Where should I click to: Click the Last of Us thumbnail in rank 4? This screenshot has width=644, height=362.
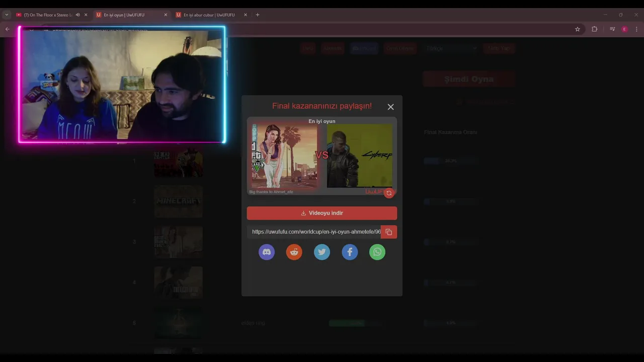click(179, 283)
